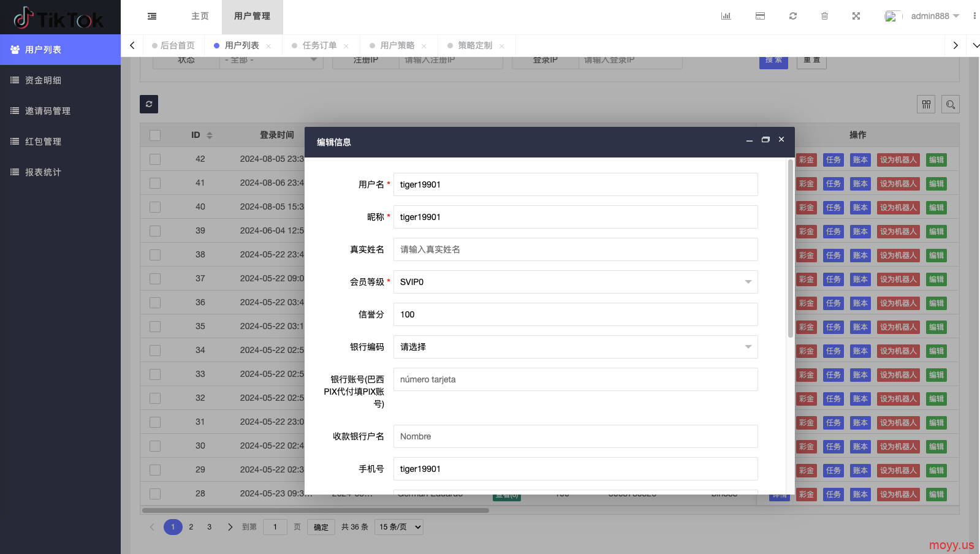Image resolution: width=980 pixels, height=554 pixels.
Task: Check the row with ID 42
Action: [155, 159]
